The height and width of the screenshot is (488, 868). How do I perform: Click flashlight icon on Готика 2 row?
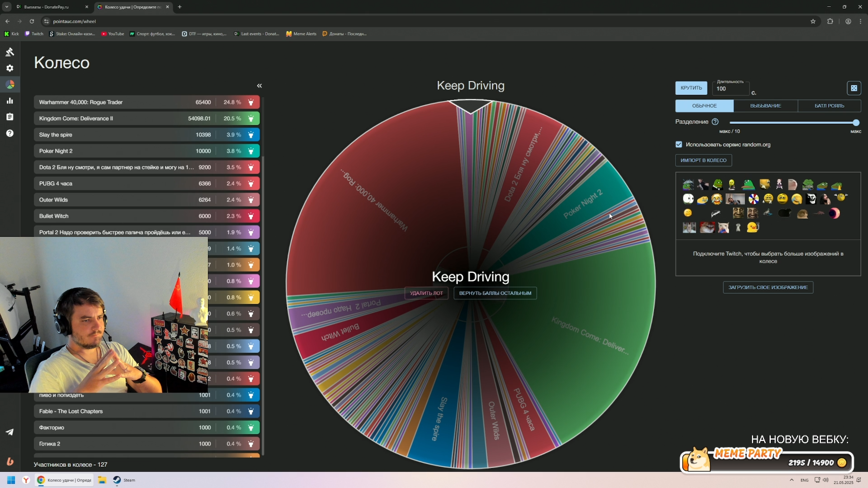251,444
